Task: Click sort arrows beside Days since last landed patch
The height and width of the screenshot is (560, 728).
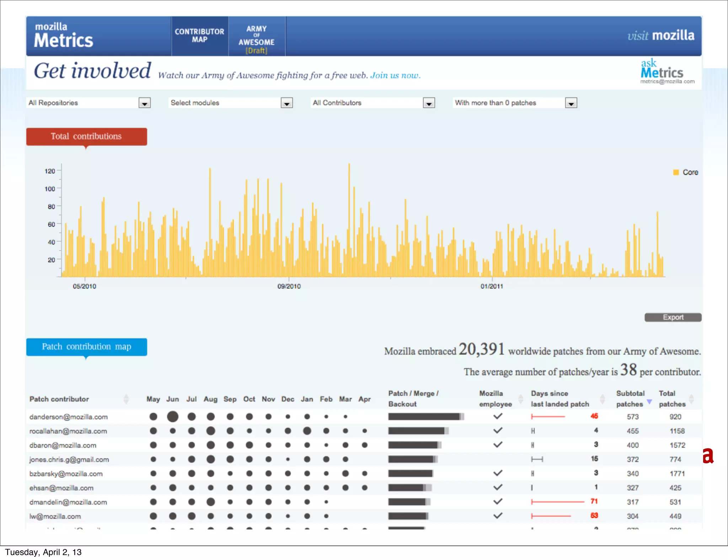Action: tap(602, 399)
